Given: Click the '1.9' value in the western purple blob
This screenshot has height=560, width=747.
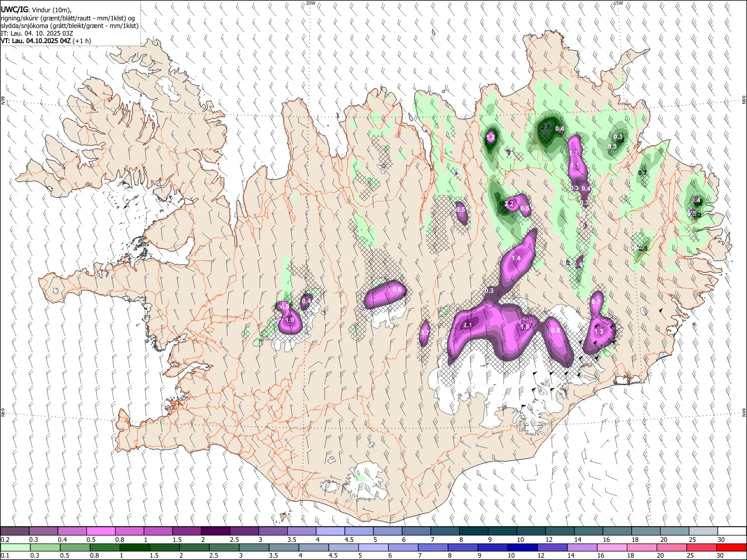Looking at the screenshot, I should (x=289, y=320).
